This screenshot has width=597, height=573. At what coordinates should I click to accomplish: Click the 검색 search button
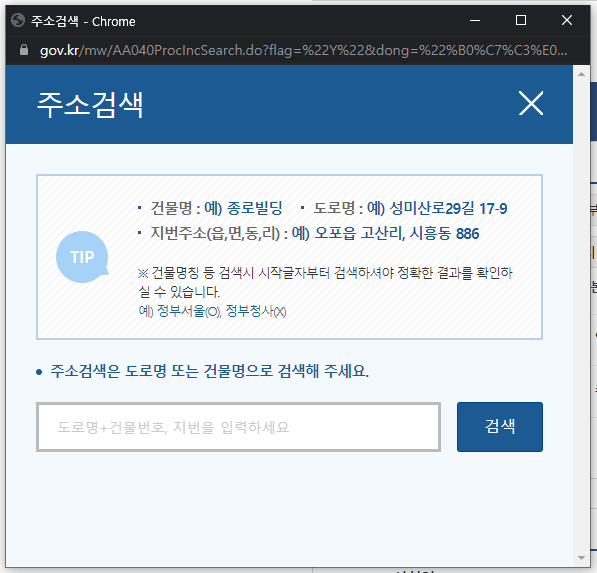tap(500, 427)
